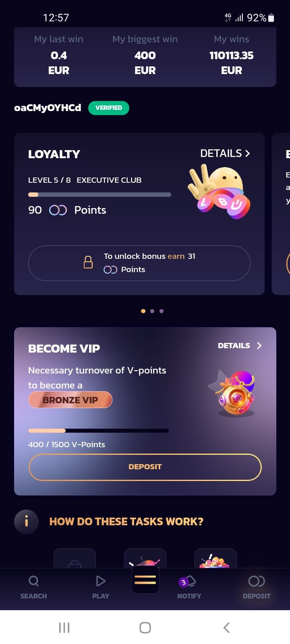Select the second carousel dot
The image size is (290, 644).
pos(152,311)
